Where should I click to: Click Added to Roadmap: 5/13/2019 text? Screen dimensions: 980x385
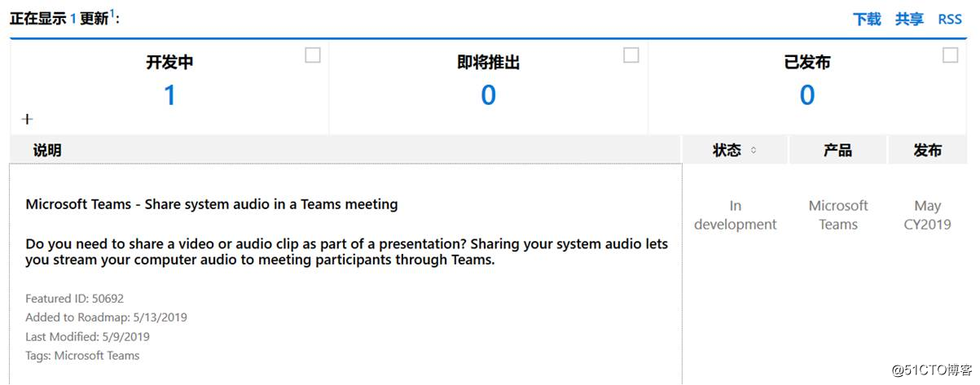[x=106, y=317]
